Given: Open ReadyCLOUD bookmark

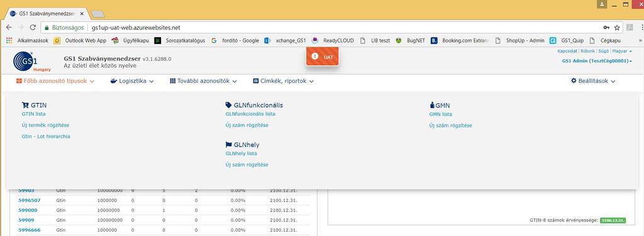Looking at the screenshot, I should click(333, 41).
